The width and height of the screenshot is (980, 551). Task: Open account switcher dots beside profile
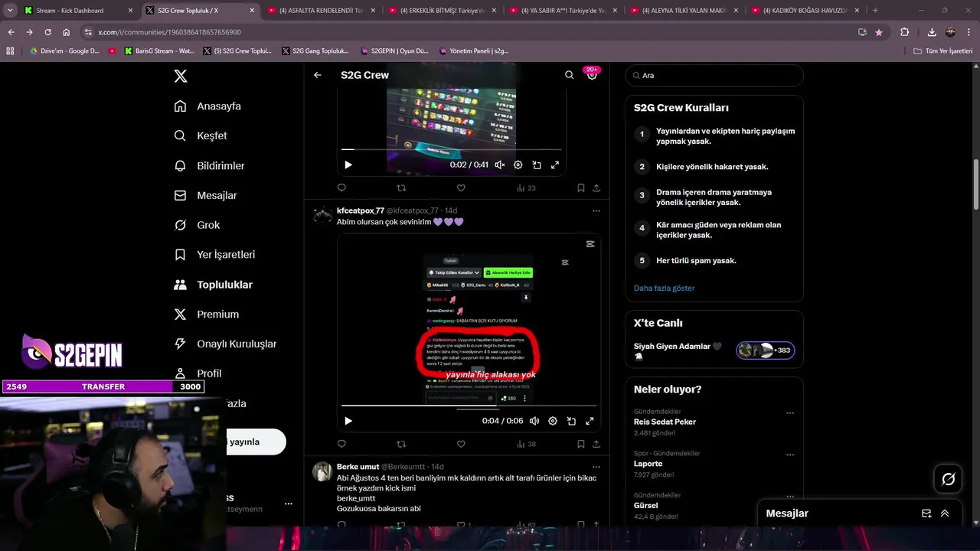click(x=289, y=504)
